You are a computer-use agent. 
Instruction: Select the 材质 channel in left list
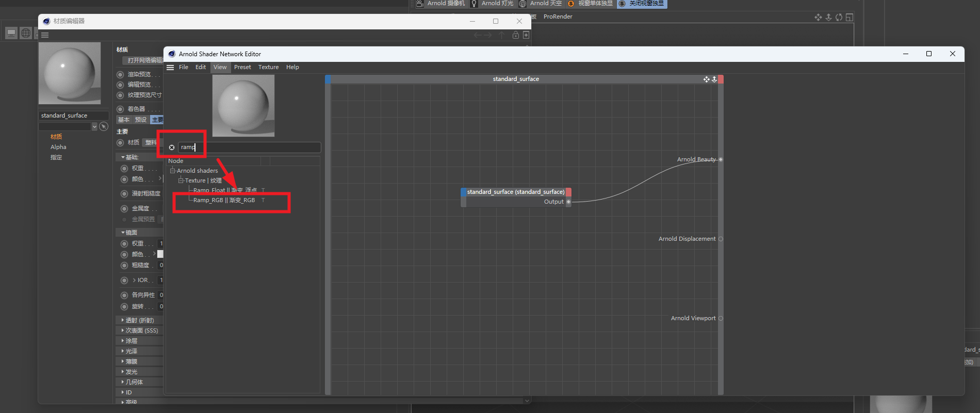point(56,137)
